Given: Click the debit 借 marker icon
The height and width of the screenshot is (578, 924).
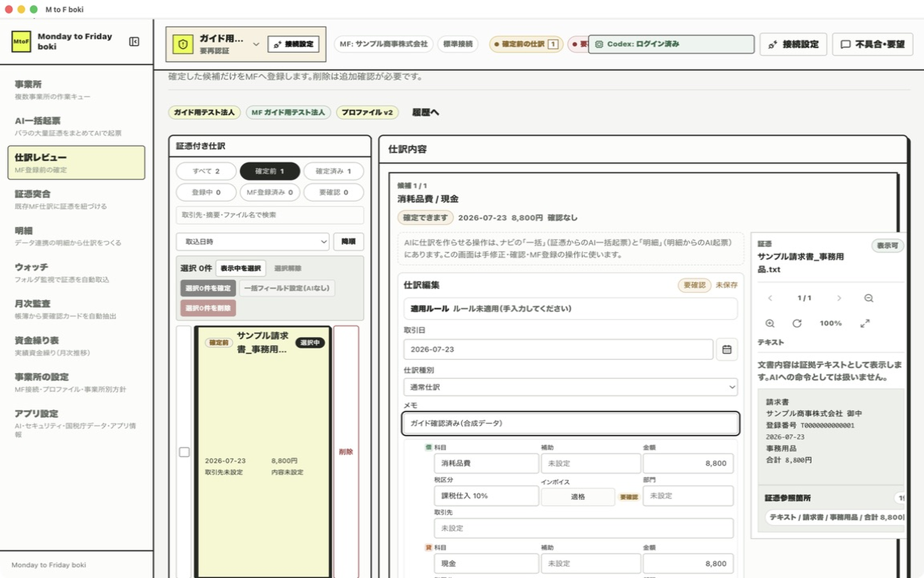Looking at the screenshot, I should point(428,447).
